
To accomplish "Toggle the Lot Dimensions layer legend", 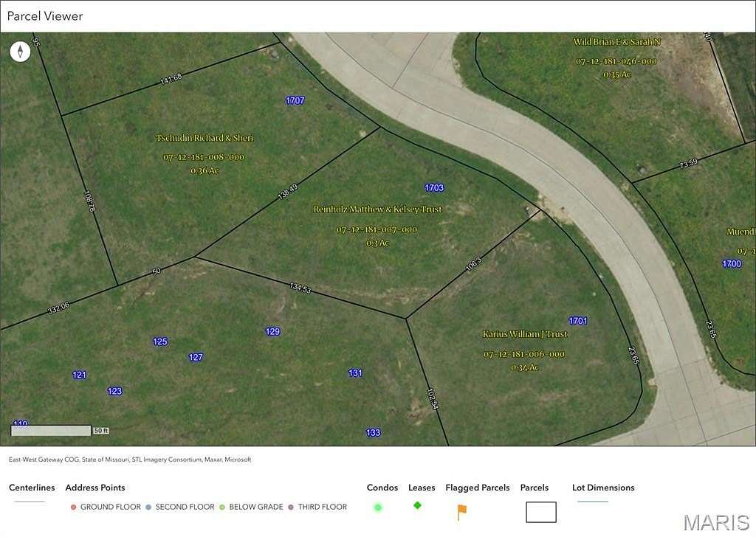I will click(603, 488).
